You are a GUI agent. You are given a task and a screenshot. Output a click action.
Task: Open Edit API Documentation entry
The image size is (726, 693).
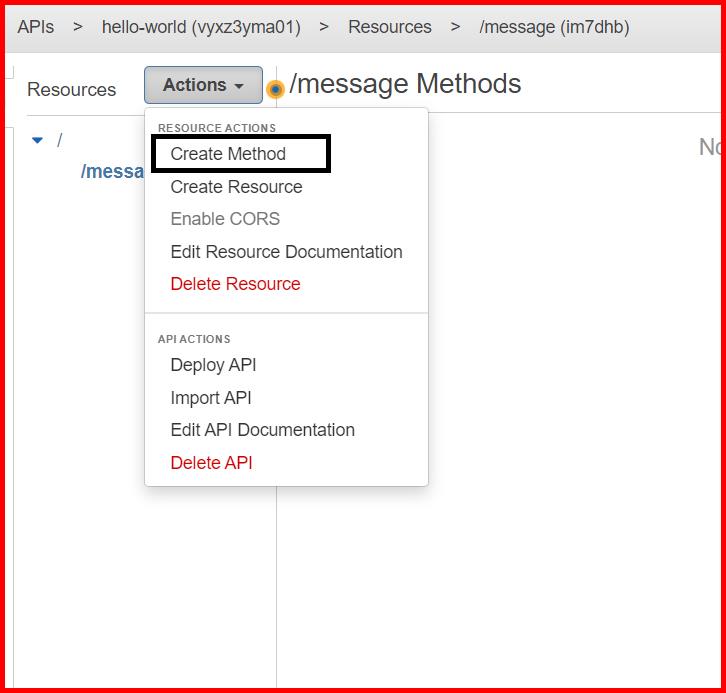263,430
